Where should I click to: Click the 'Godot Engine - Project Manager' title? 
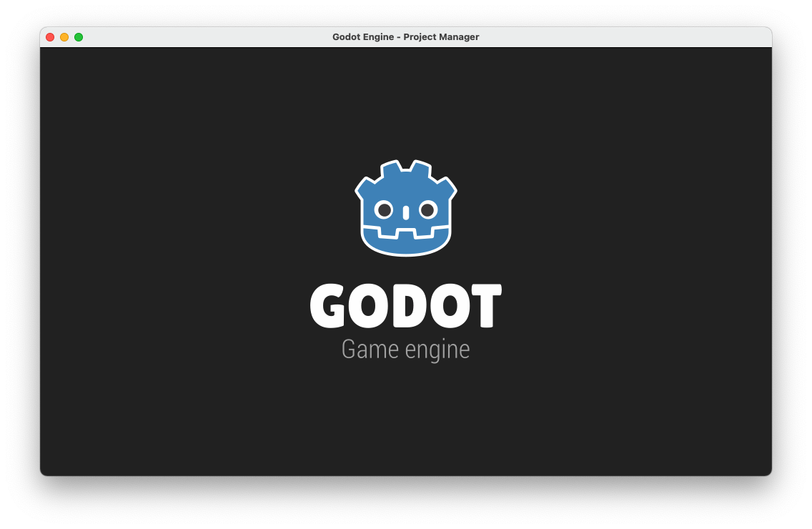(405, 36)
